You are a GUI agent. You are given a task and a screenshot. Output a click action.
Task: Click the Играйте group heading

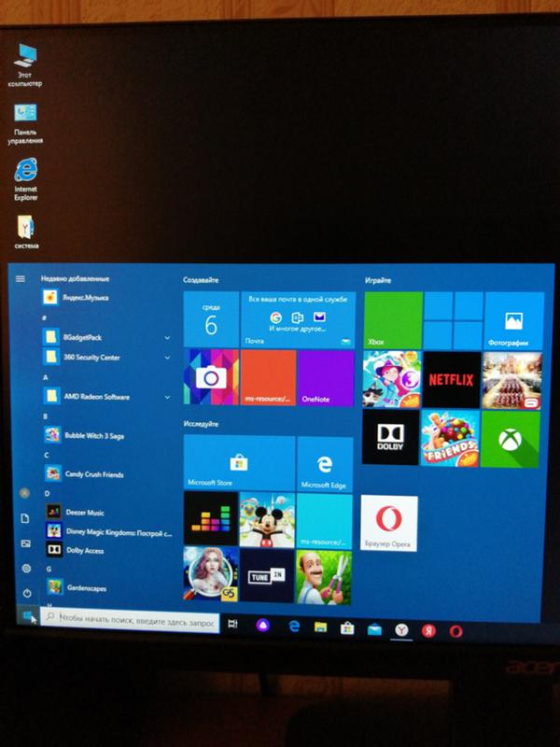[378, 281]
